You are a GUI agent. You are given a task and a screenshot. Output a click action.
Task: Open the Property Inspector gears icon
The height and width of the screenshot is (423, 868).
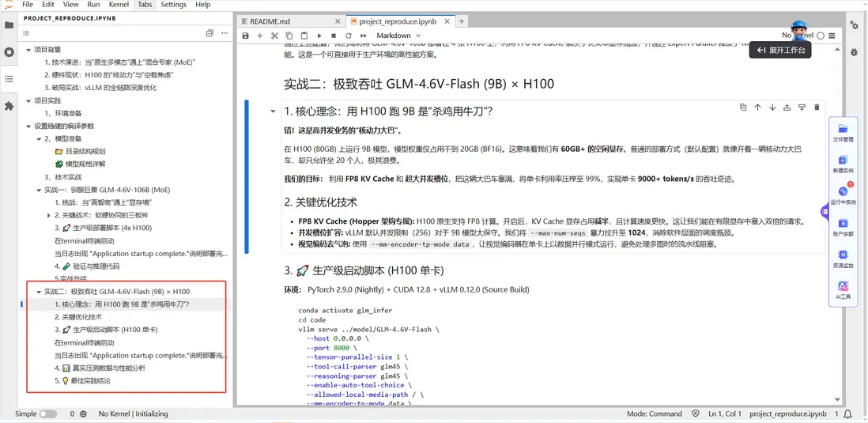tap(854, 25)
